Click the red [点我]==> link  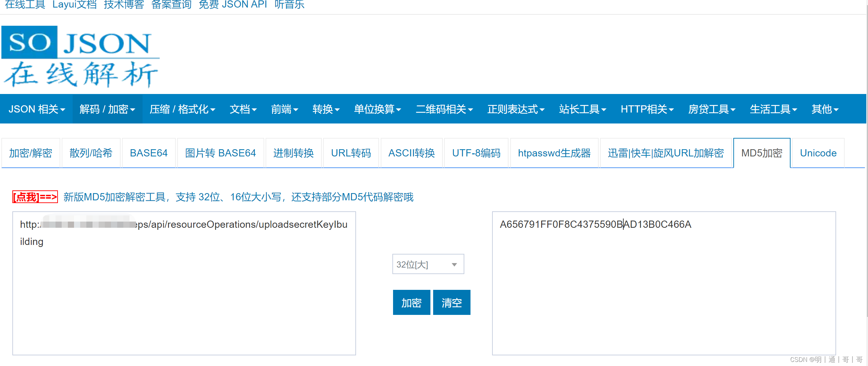coord(35,197)
